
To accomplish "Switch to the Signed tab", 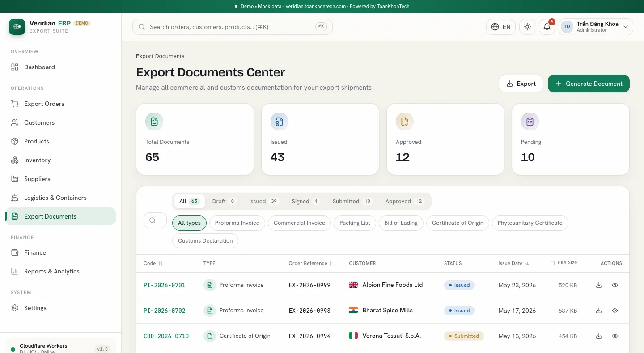I will (x=306, y=201).
